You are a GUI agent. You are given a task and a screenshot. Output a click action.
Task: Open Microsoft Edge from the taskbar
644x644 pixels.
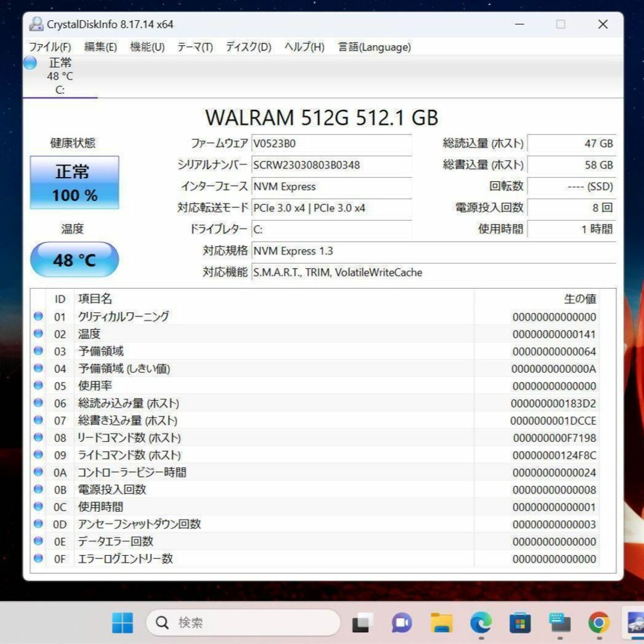[x=481, y=623]
